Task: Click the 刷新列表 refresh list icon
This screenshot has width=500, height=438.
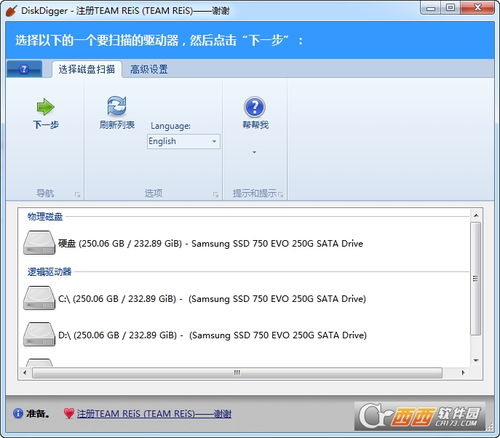Action: [117, 106]
